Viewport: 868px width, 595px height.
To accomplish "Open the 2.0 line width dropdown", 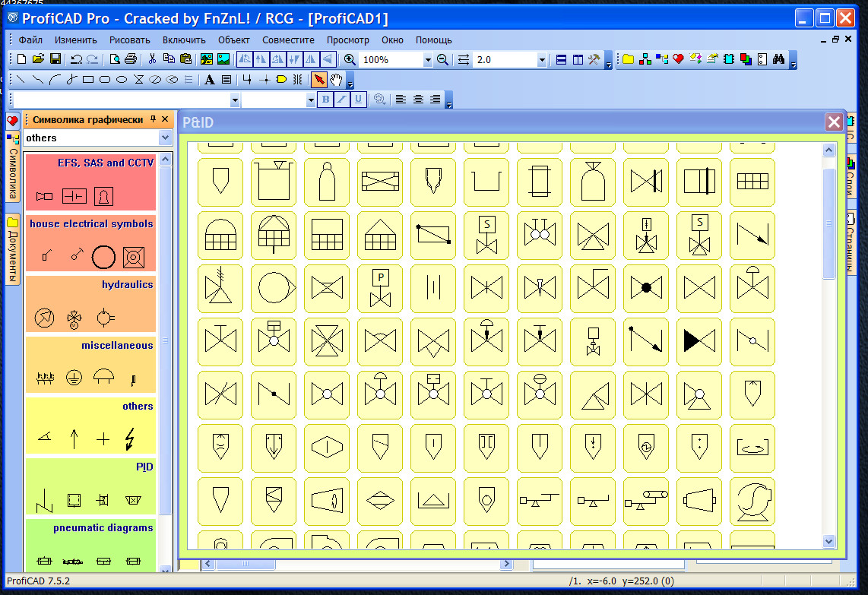I will (x=542, y=60).
